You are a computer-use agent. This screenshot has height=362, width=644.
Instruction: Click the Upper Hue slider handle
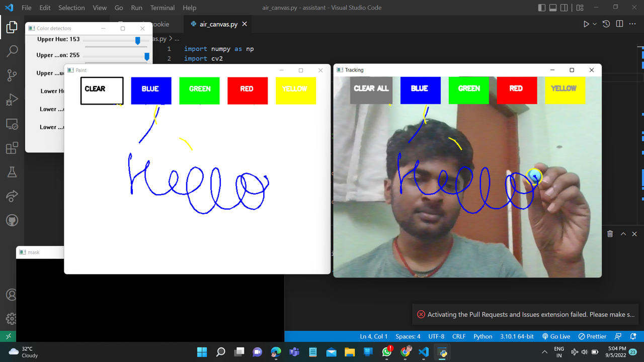pyautogui.click(x=137, y=41)
